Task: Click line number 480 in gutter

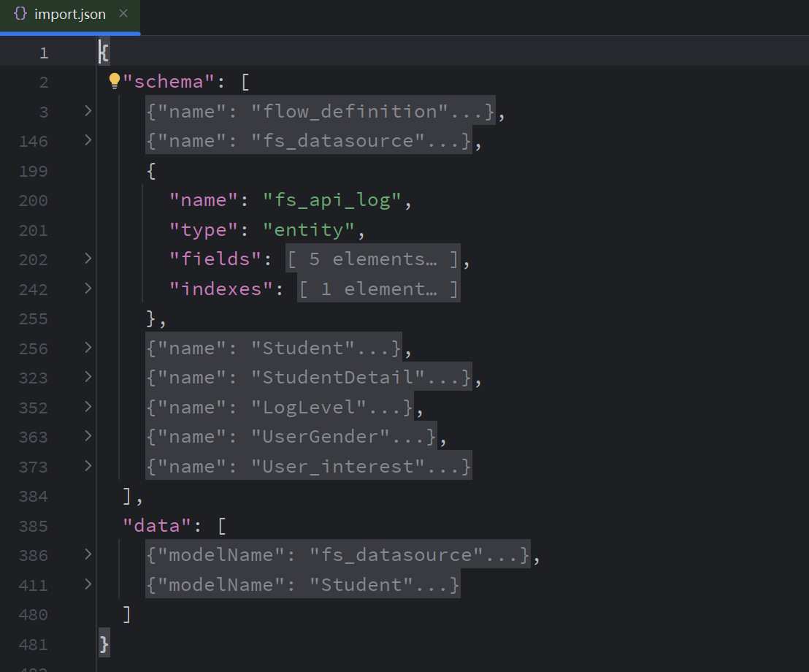Action: tap(34, 615)
